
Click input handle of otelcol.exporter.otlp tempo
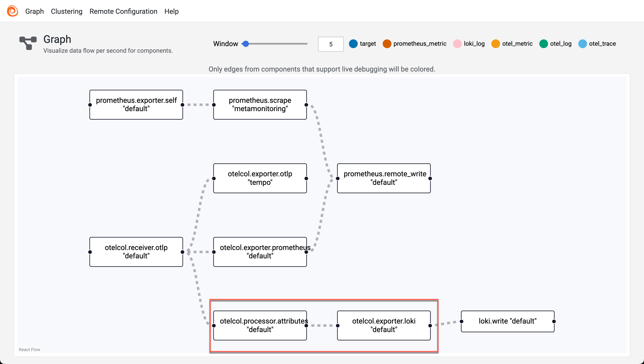point(214,178)
